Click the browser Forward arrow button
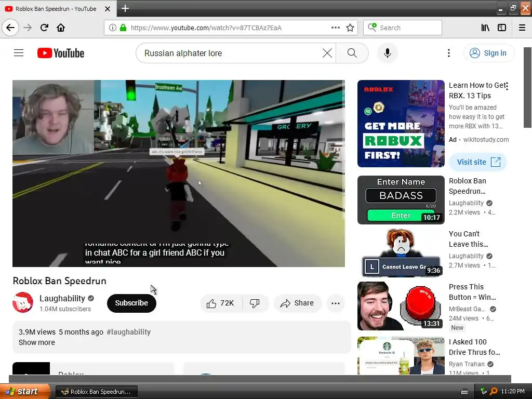Image resolution: width=532 pixels, height=399 pixels. click(28, 28)
